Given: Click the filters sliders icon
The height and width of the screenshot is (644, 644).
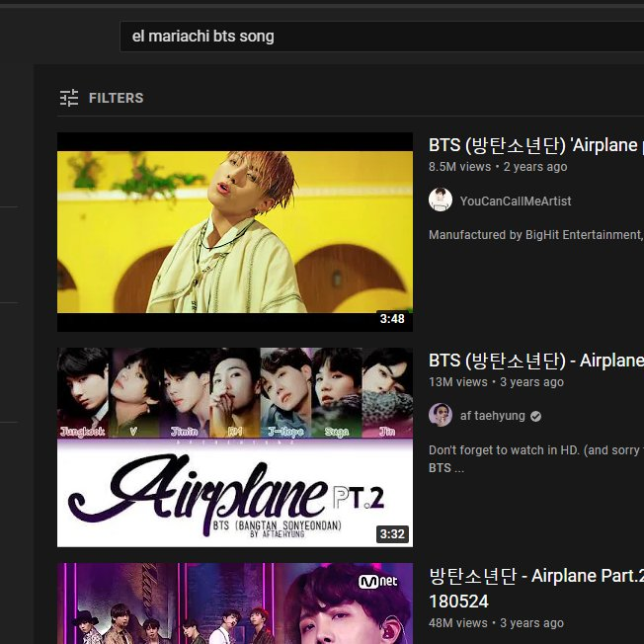Looking at the screenshot, I should pos(68,98).
